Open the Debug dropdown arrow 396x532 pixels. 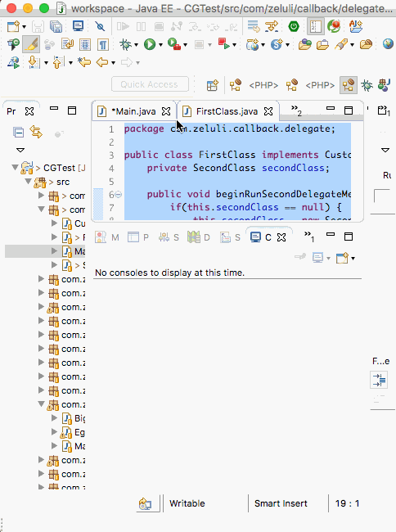[x=137, y=45]
